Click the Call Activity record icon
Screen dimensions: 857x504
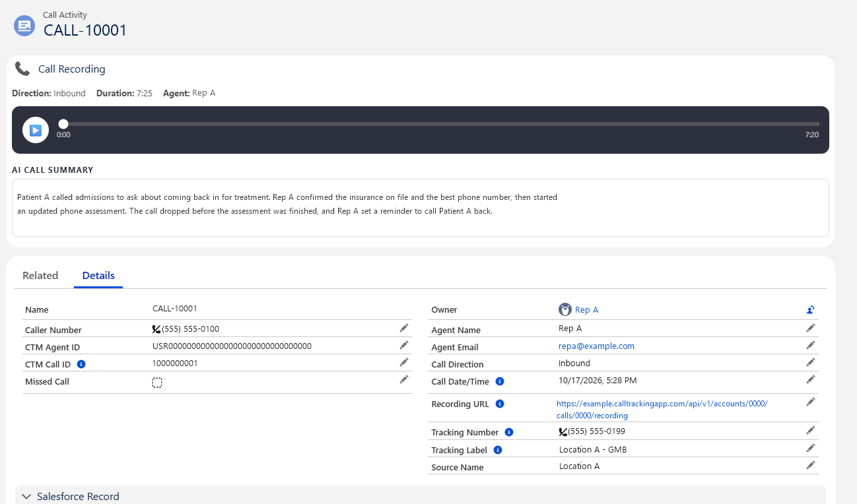24,26
